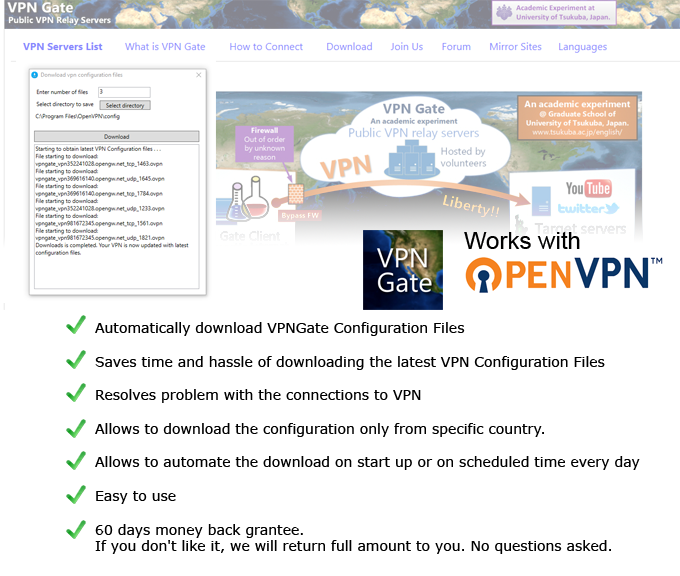
Task: Click the Download button in the dialog
Action: tap(117, 137)
